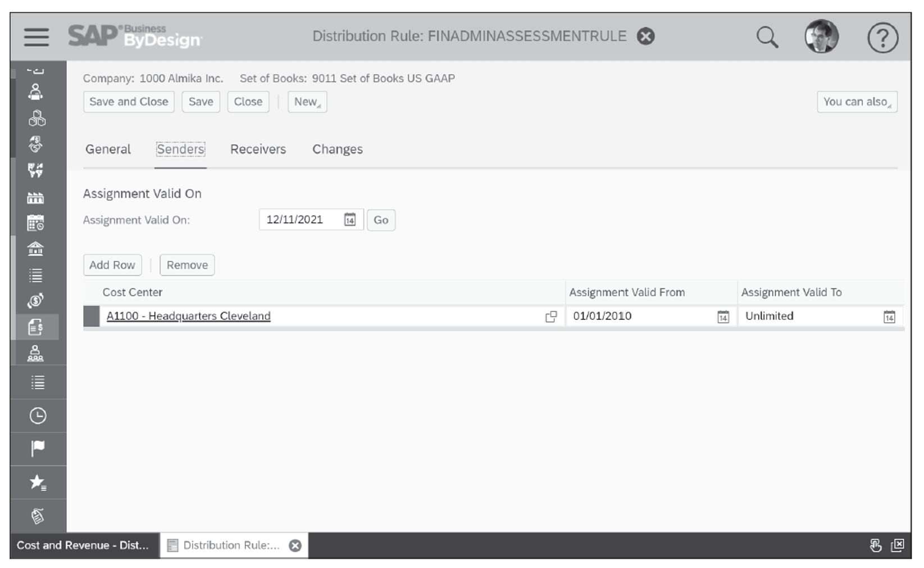Screen dimensions: 924x568
Task: Switch to the Receivers tab
Action: coord(257,149)
